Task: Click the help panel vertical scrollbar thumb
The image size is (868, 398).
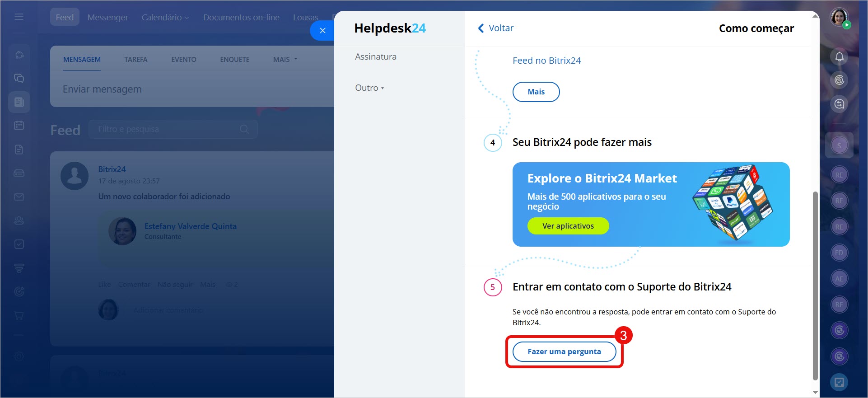Action: 815,286
